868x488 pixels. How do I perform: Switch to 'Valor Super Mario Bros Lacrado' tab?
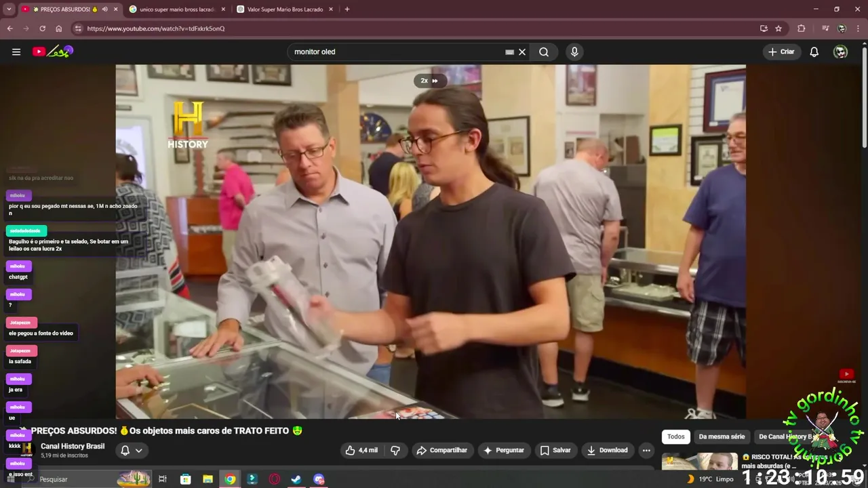(x=284, y=9)
